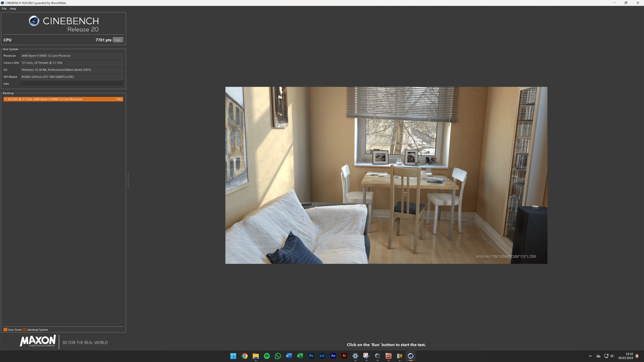Click the 'Click on the Run button' hint text
Image resolution: width=644 pixels, height=362 pixels.
click(386, 345)
